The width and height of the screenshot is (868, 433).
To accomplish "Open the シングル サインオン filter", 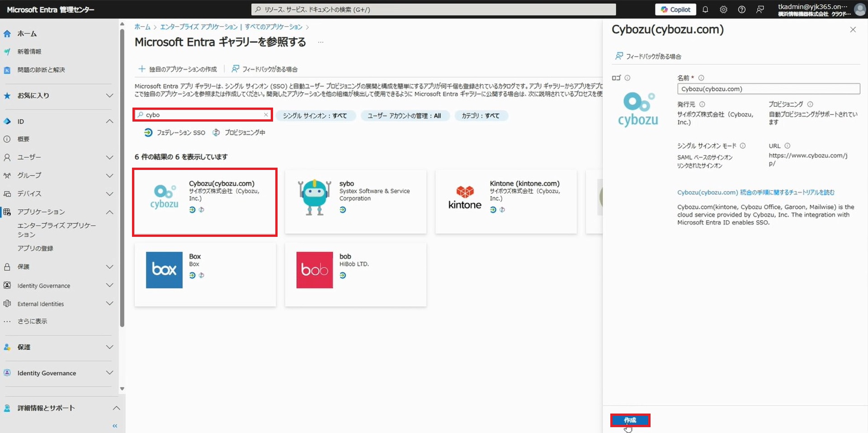I will (x=315, y=116).
